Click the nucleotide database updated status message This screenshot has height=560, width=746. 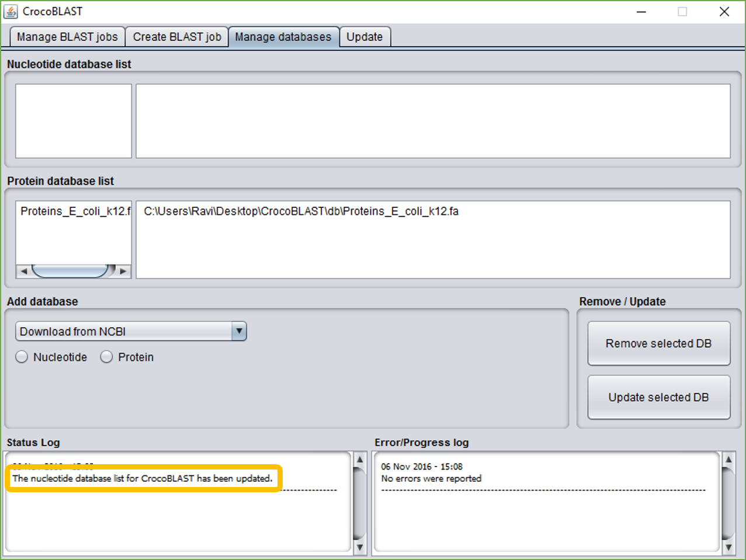[143, 478]
